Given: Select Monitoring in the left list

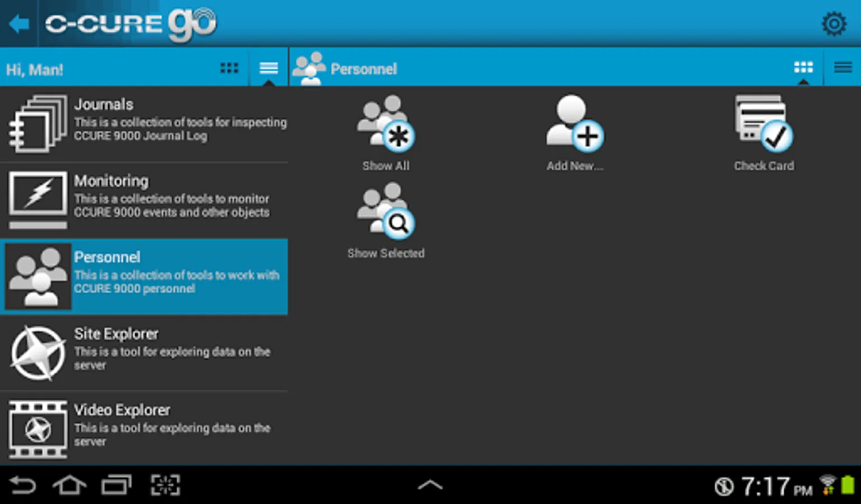Looking at the screenshot, I should 144,200.
